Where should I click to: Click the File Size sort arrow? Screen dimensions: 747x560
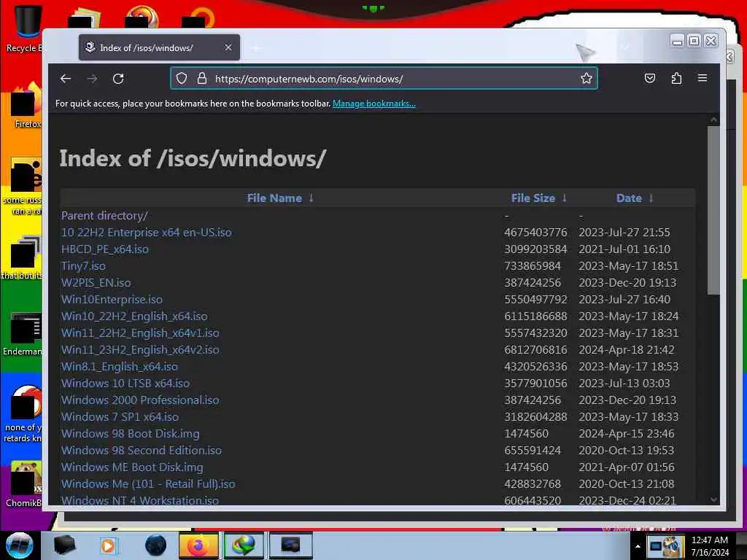565,198
